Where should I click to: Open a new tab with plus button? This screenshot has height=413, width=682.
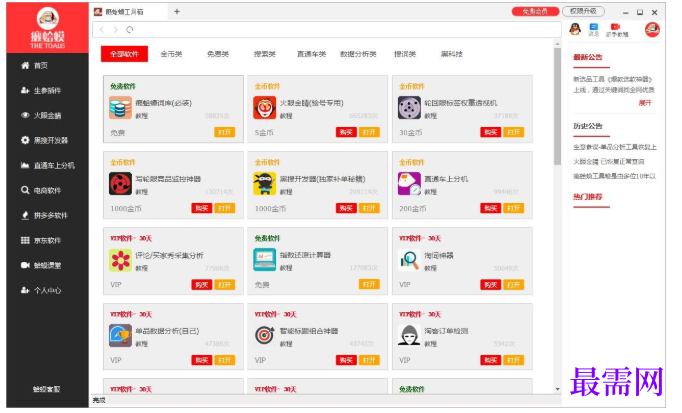click(x=177, y=12)
